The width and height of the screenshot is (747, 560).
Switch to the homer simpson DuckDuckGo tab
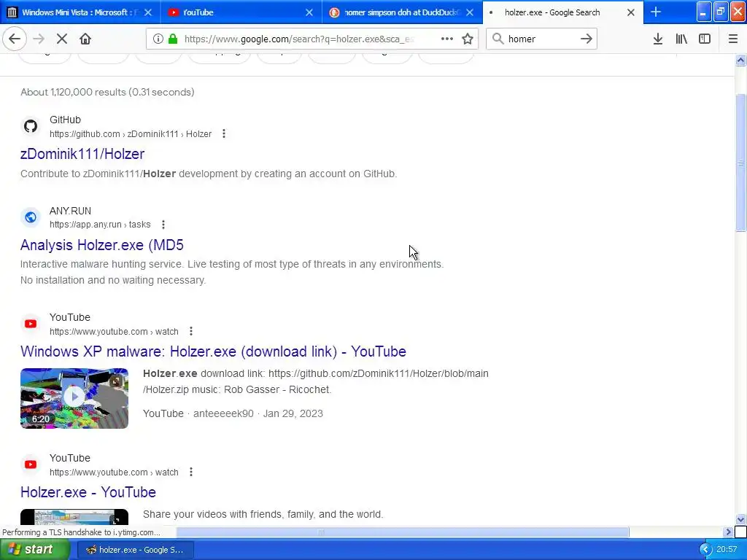coord(400,12)
